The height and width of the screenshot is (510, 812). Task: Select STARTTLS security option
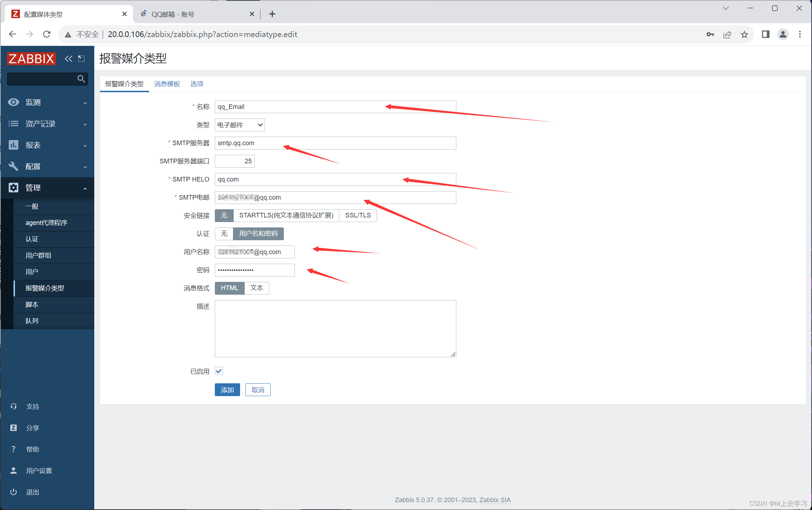point(286,215)
